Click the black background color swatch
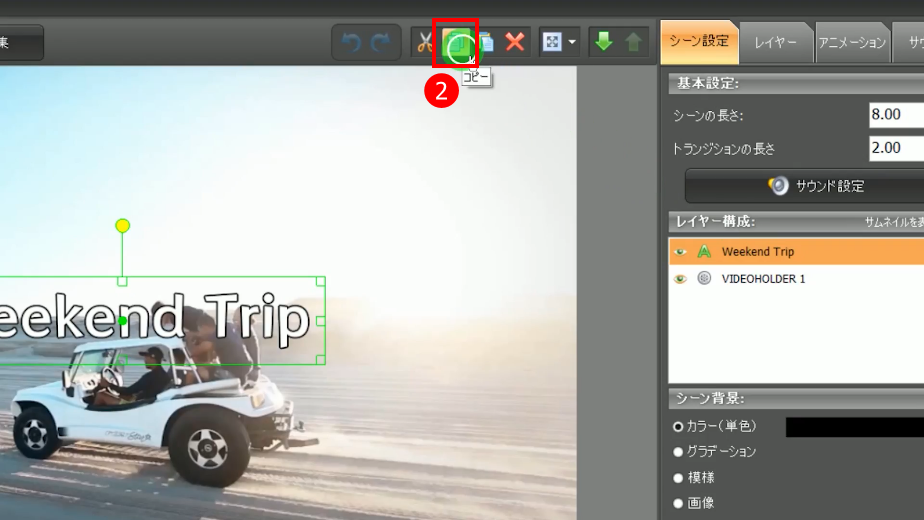Image resolution: width=924 pixels, height=520 pixels. click(854, 427)
